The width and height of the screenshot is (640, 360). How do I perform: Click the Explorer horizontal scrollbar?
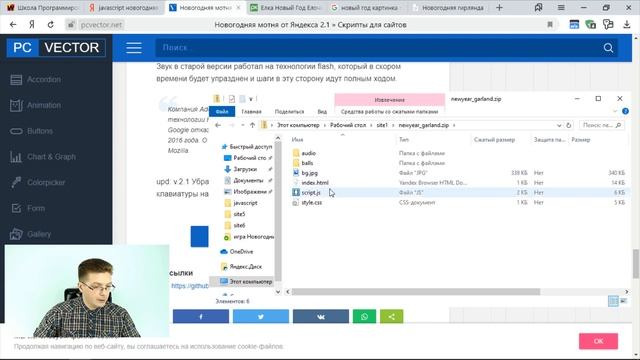[416, 291]
